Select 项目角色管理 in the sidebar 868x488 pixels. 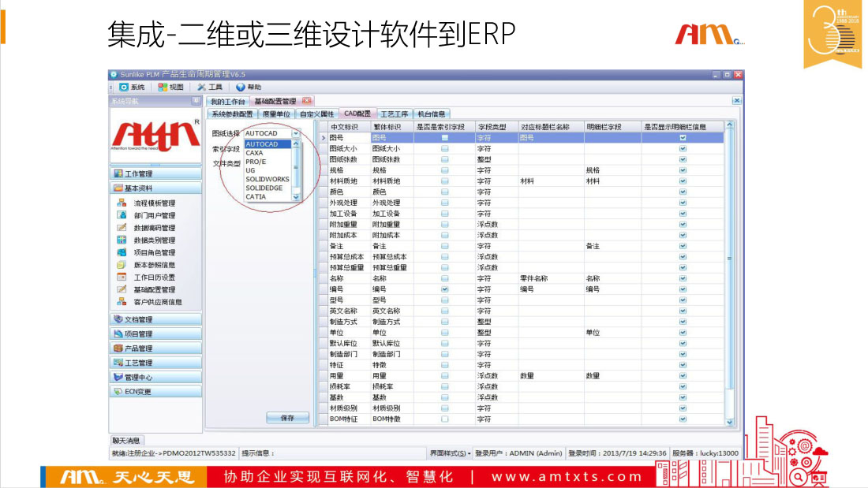153,252
